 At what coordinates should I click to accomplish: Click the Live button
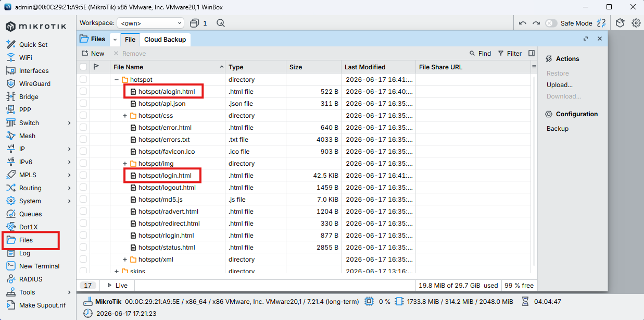pos(117,286)
